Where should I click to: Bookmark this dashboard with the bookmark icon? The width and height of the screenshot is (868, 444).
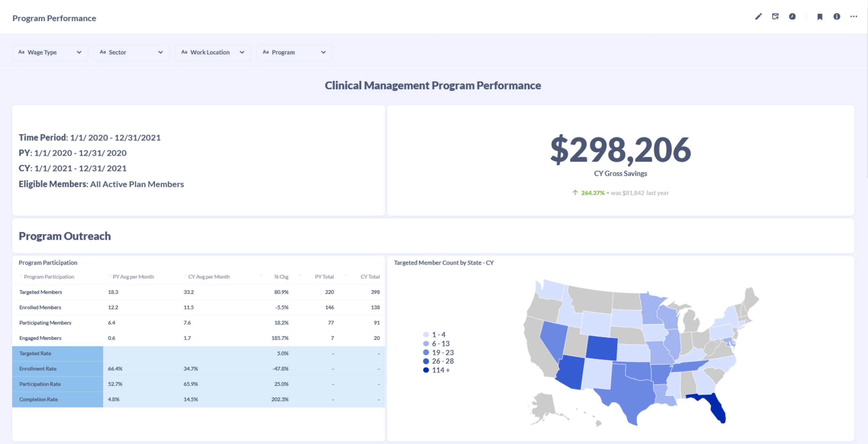pyautogui.click(x=820, y=17)
